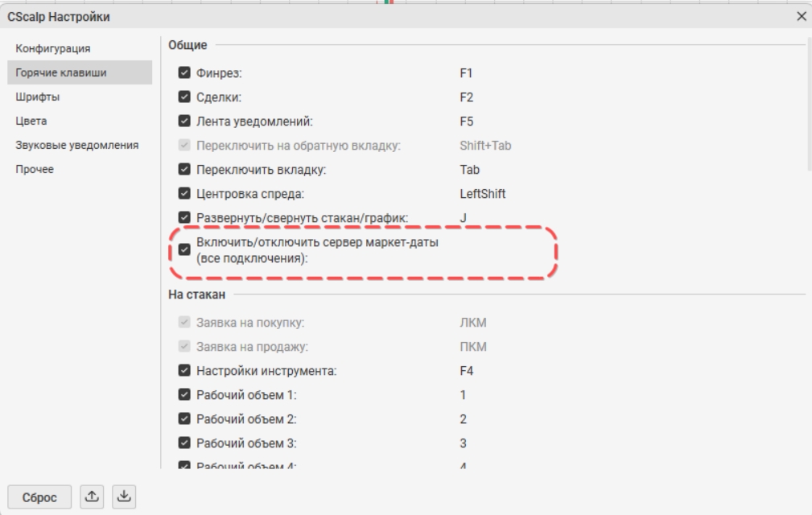
Task: Close the CScalp Настройки window
Action: pyautogui.click(x=801, y=17)
